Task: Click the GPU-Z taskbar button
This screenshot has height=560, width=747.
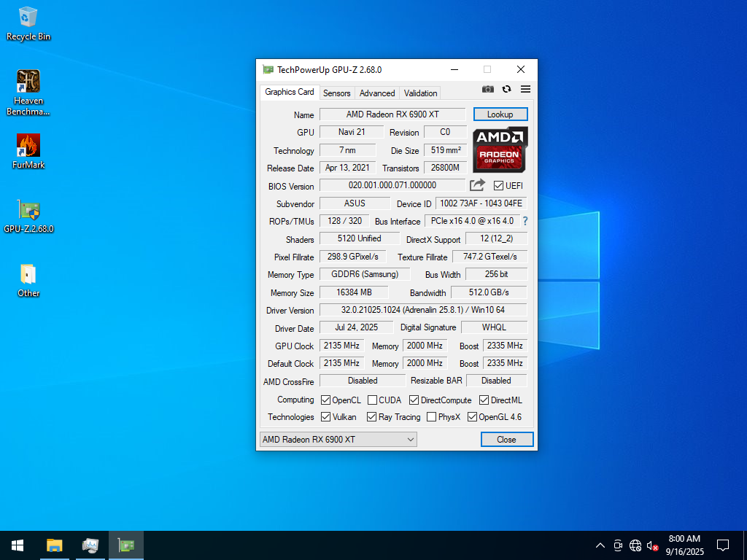Action: [125, 545]
